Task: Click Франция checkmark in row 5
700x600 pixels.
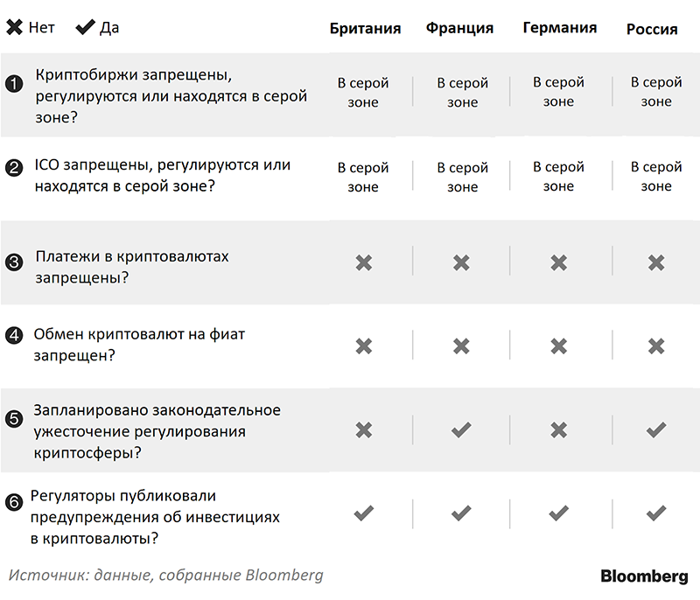Action: pyautogui.click(x=462, y=429)
